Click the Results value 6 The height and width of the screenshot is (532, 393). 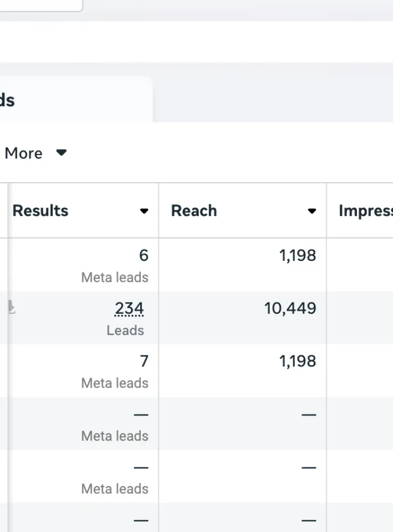click(x=143, y=255)
